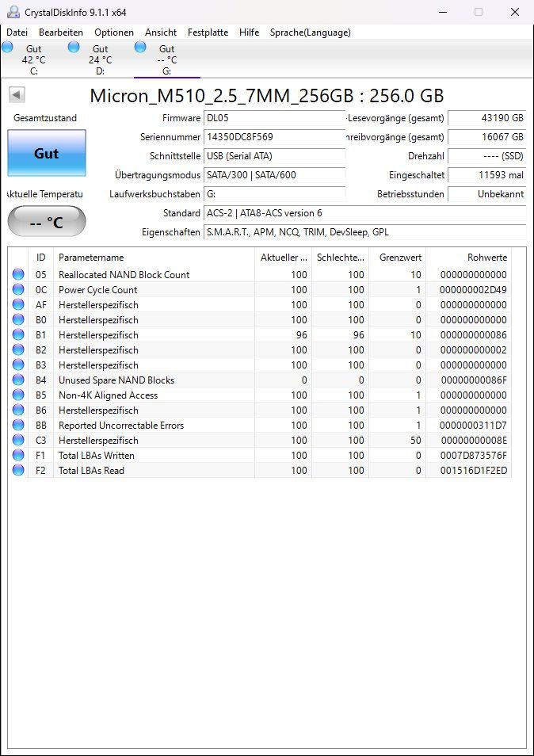Image resolution: width=534 pixels, height=756 pixels.
Task: Click the previous disk arrow button
Action: click(17, 95)
